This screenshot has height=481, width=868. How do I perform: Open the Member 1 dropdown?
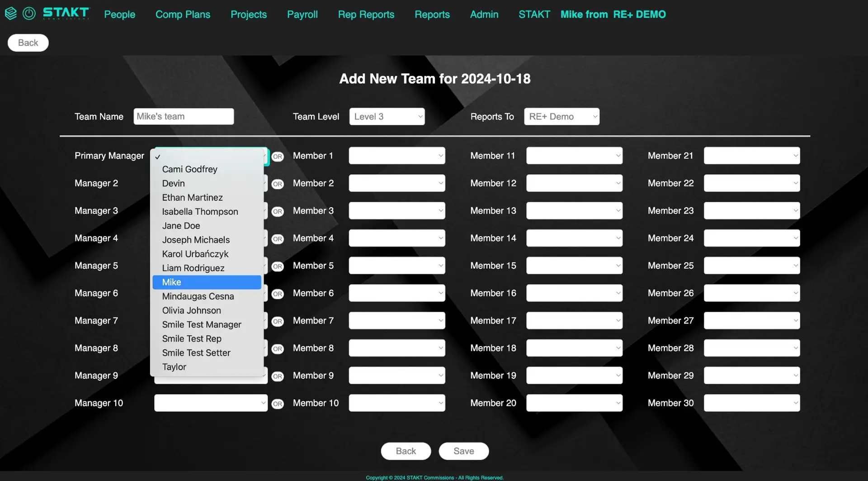(x=397, y=156)
